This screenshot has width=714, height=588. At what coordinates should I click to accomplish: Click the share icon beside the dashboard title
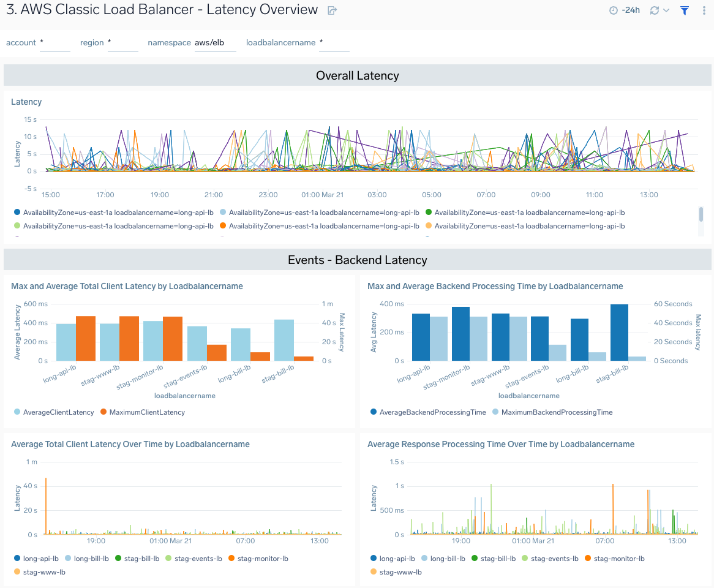(331, 10)
